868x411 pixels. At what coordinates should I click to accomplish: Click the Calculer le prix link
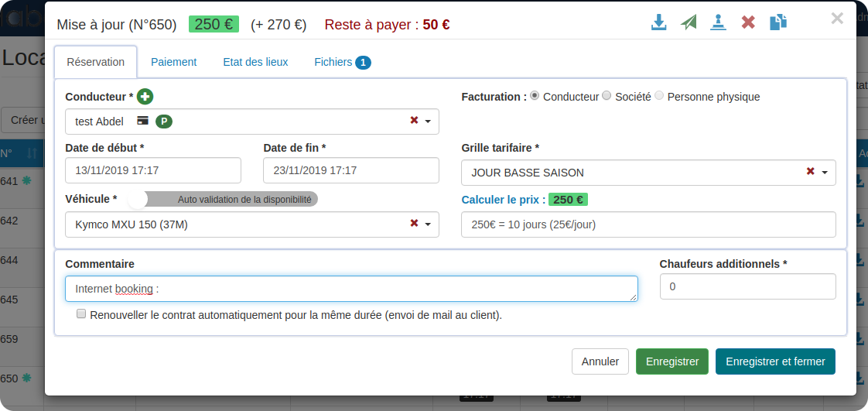[x=500, y=199]
